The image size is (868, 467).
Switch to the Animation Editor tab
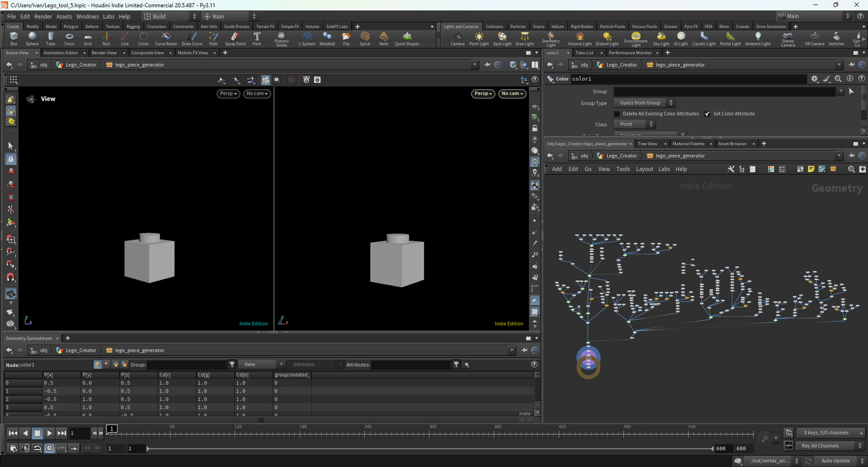tap(61, 53)
